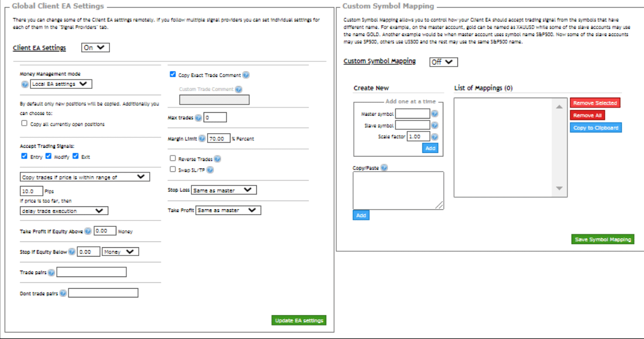Show help for Take Profit If Equity Above
The image size is (644, 339).
coord(88,231)
